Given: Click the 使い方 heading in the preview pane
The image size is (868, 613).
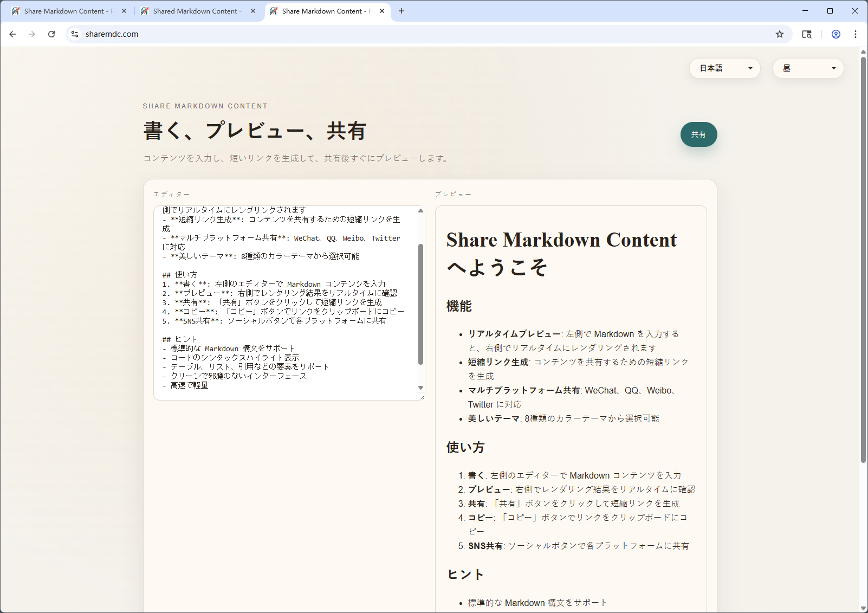Looking at the screenshot, I should pos(465,447).
